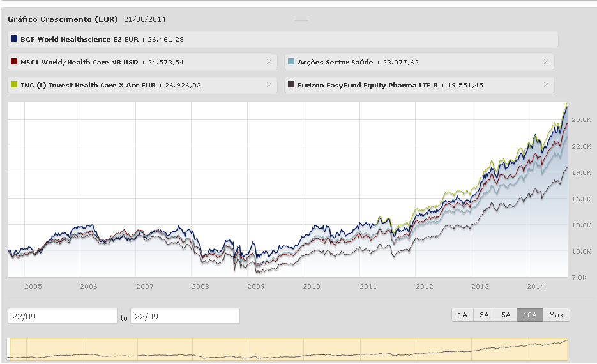Image resolution: width=597 pixels, height=364 pixels.
Task: Select the 3A time range
Action: pos(484,315)
